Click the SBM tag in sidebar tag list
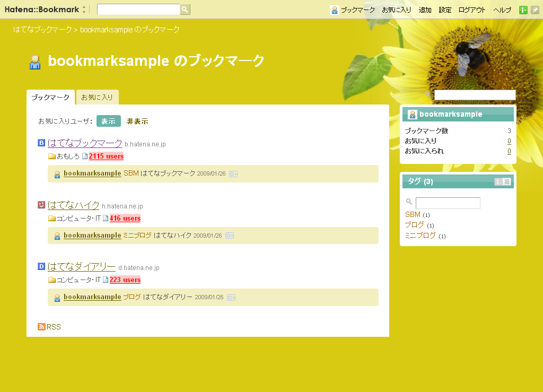The height and width of the screenshot is (392, 543). click(x=413, y=214)
